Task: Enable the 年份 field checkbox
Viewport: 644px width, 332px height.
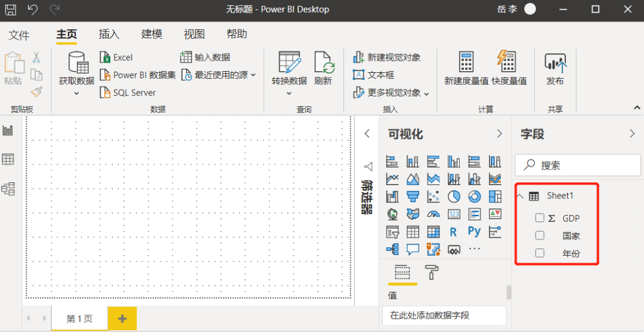Action: (540, 253)
